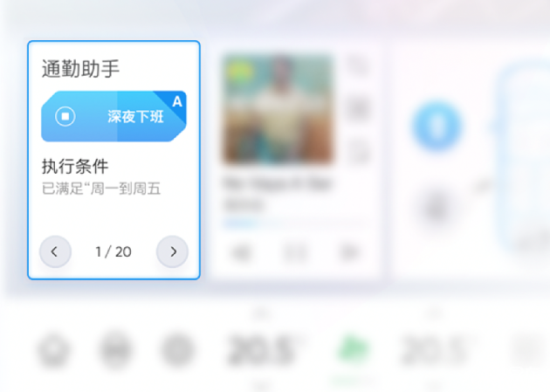Viewport: 550px width, 392px height.
Task: Go to previous card with left chevron
Action: pyautogui.click(x=55, y=251)
